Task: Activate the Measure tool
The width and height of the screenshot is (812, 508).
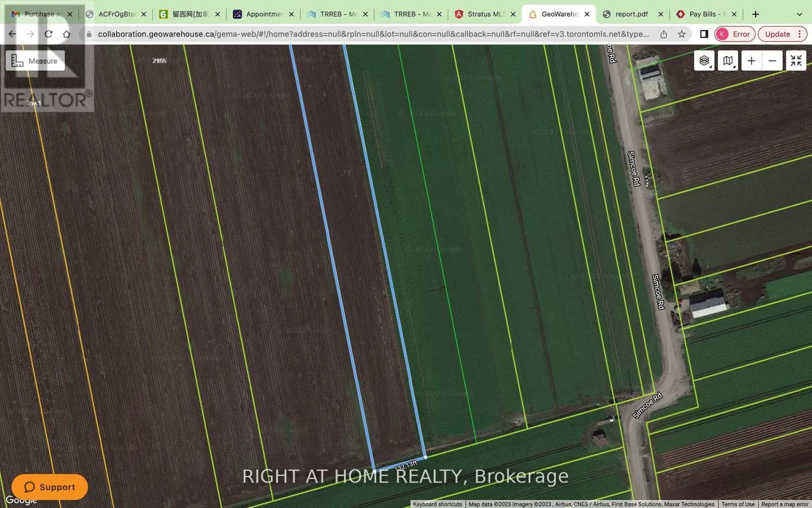Action: (35, 61)
